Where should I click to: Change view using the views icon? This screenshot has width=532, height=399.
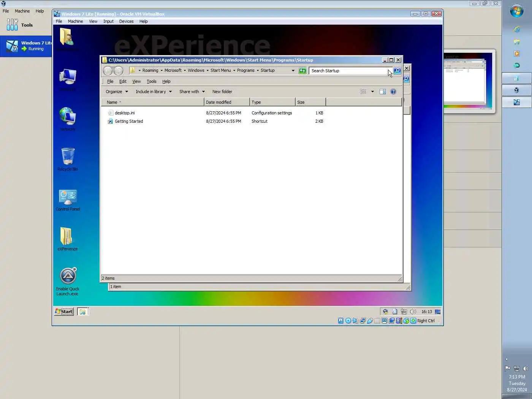[x=363, y=92]
